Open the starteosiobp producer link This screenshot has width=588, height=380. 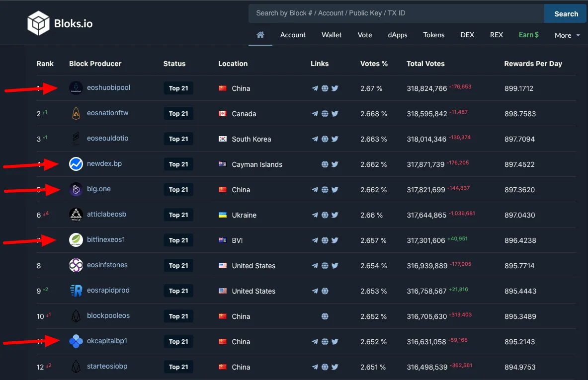tap(107, 366)
